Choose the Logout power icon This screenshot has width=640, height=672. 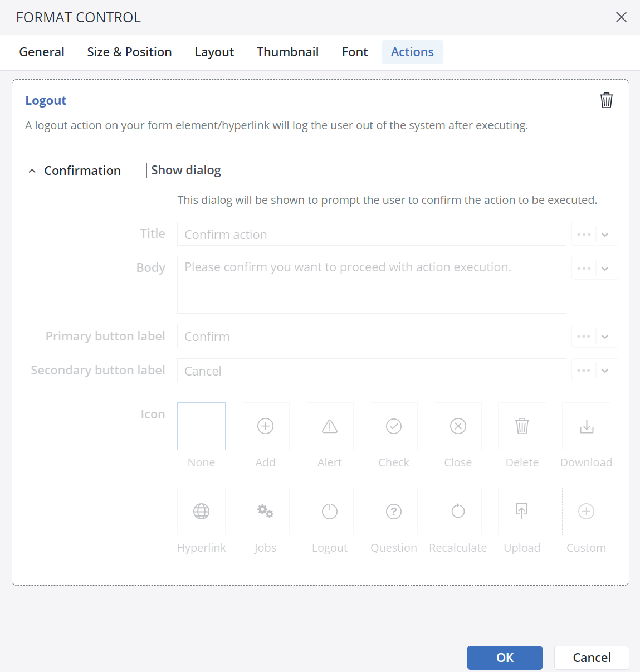(x=329, y=511)
